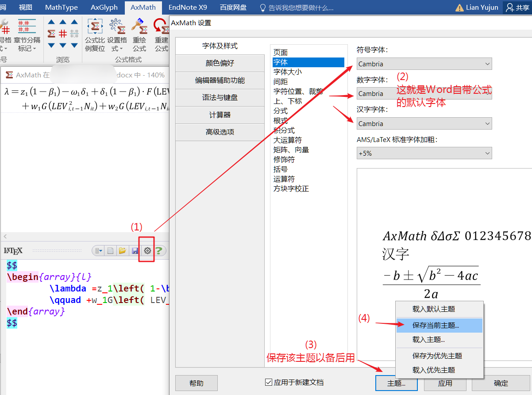Expand the 汉字字体 dropdown
The height and width of the screenshot is (395, 532).
tap(424, 124)
